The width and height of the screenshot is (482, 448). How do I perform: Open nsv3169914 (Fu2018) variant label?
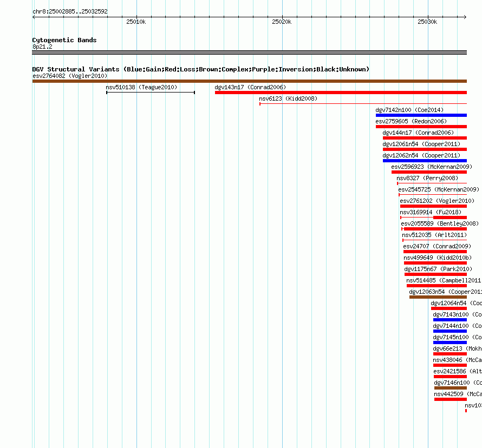(x=431, y=212)
